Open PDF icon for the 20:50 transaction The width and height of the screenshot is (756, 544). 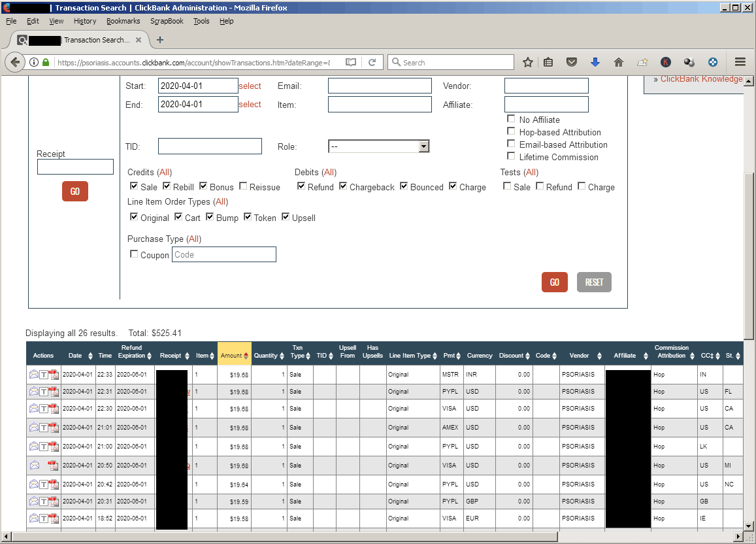coord(54,466)
